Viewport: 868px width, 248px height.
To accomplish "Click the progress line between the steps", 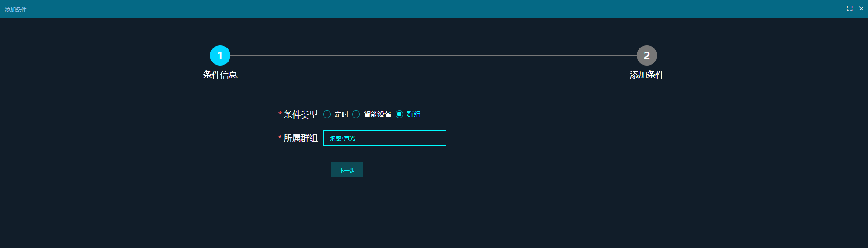I will click(x=433, y=55).
